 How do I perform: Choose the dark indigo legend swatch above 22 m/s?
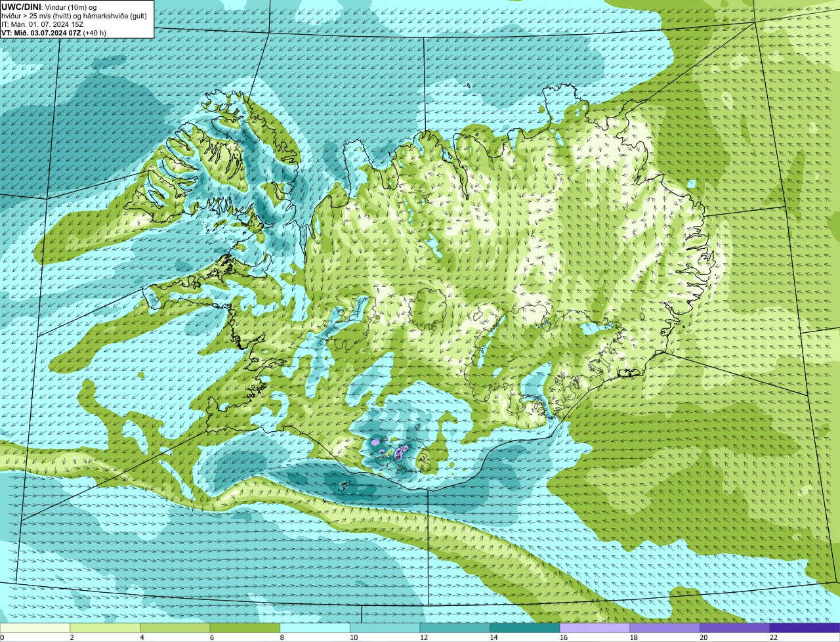pyautogui.click(x=805, y=628)
